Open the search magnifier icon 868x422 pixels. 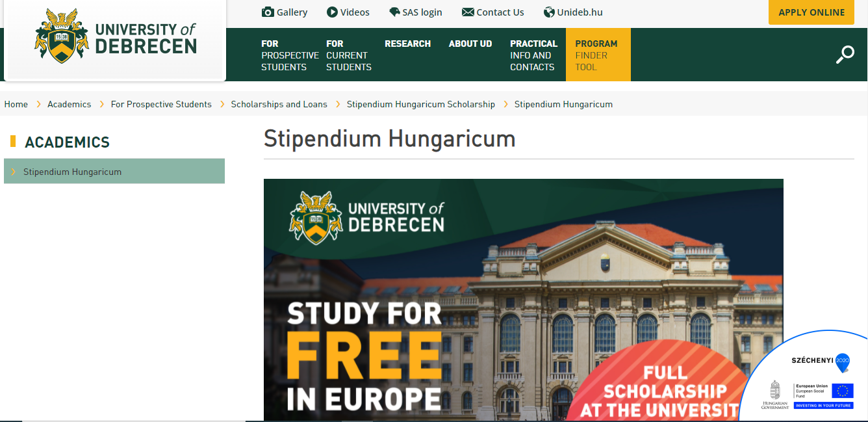click(x=845, y=55)
